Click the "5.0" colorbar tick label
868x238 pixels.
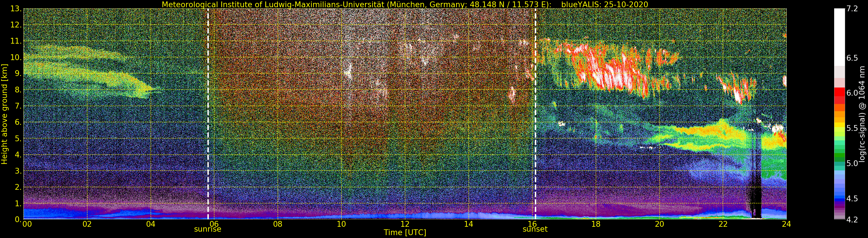[x=852, y=163]
